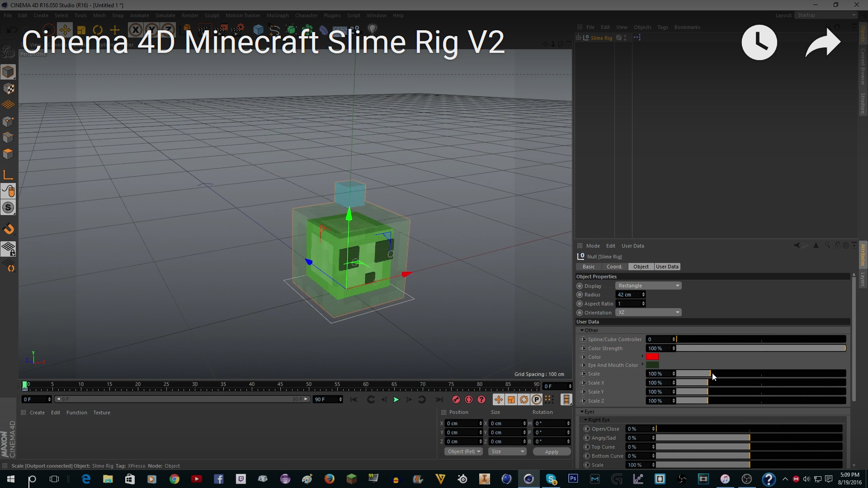Collapse the Other user data group

click(x=582, y=330)
